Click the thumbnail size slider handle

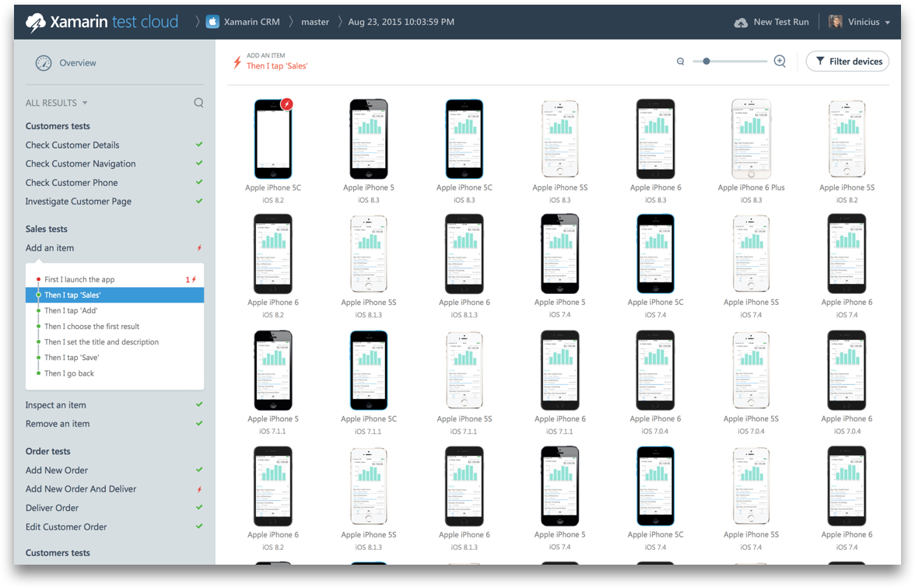(706, 61)
